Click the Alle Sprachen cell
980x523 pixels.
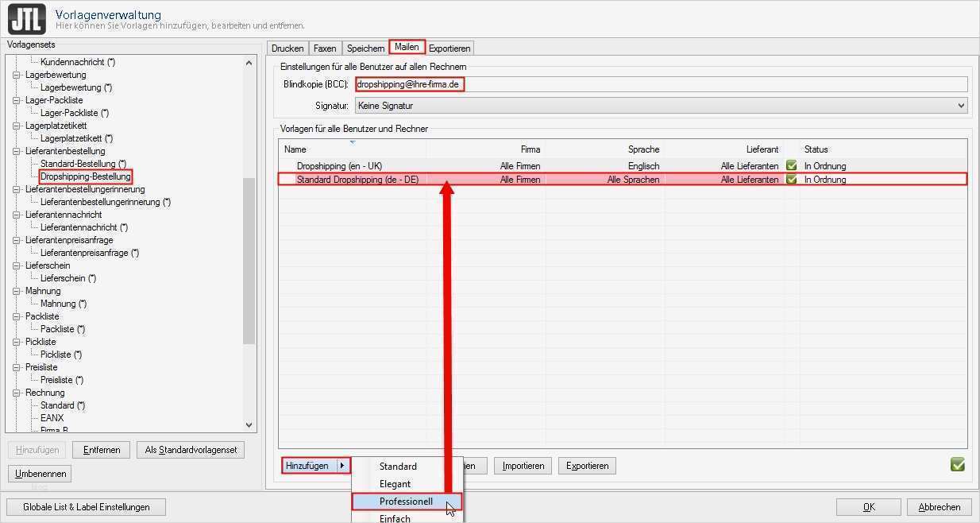[633, 180]
